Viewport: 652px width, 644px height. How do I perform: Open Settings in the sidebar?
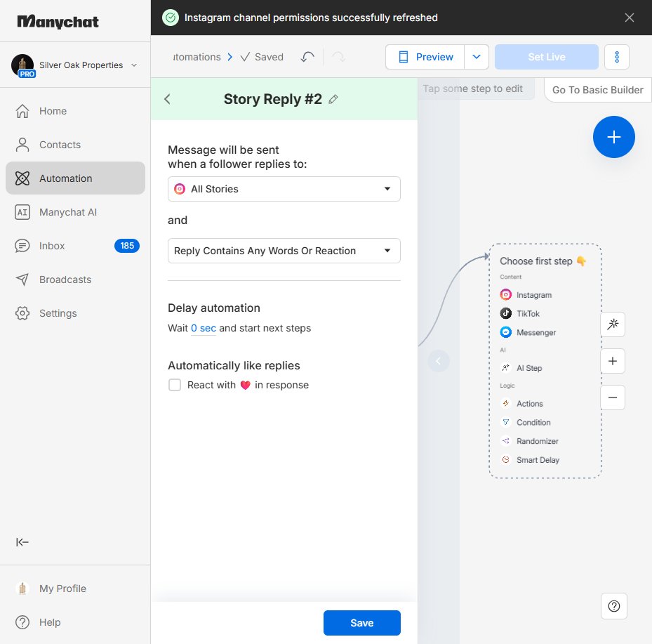75,313
